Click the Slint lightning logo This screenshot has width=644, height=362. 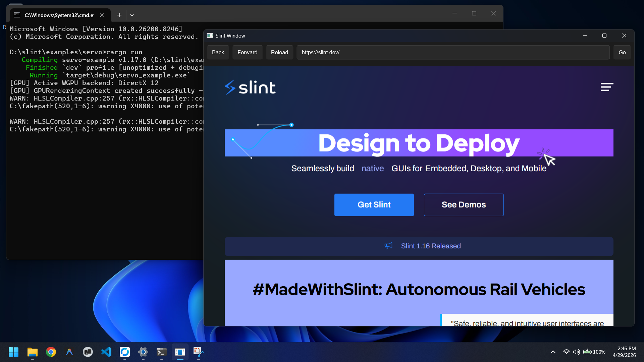[230, 87]
